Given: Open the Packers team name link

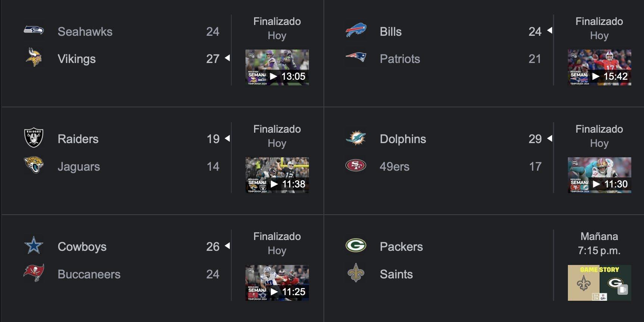Looking at the screenshot, I should pos(401,247).
